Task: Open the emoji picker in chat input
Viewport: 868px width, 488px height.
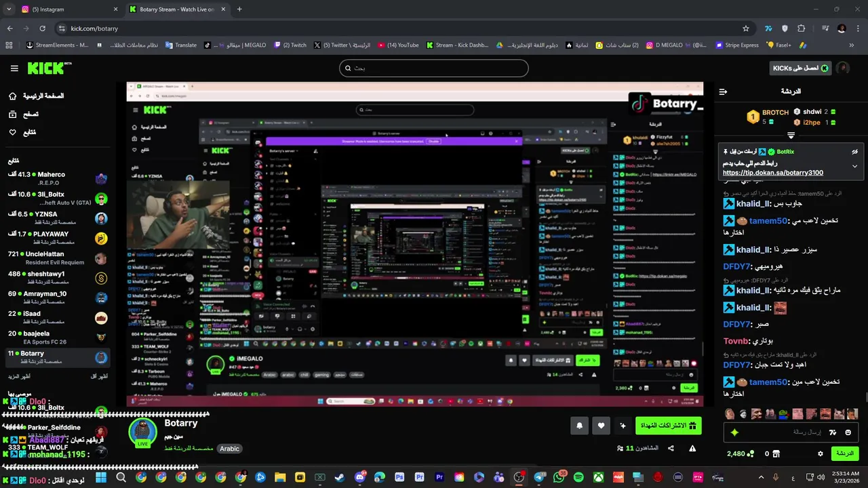Action: pos(848,432)
